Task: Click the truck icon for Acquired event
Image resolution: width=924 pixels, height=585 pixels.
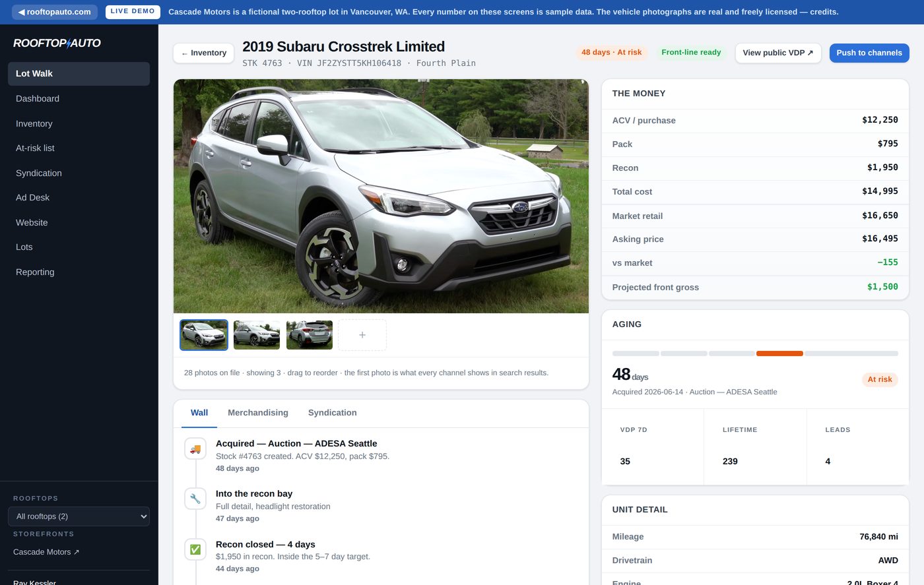Action: tap(195, 448)
